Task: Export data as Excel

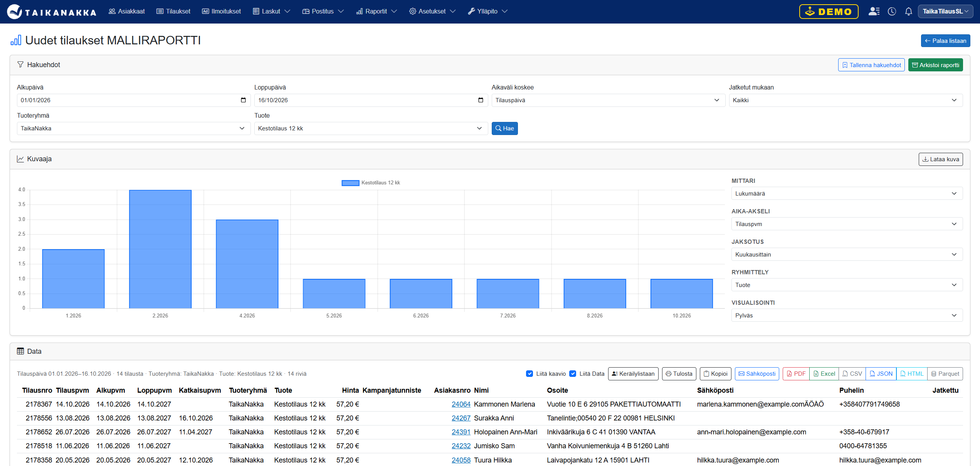Action: 824,374
